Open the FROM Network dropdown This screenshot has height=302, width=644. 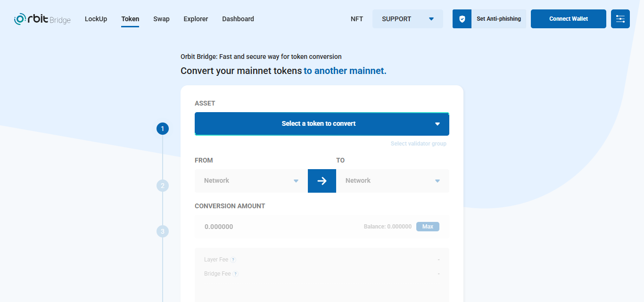(x=251, y=181)
